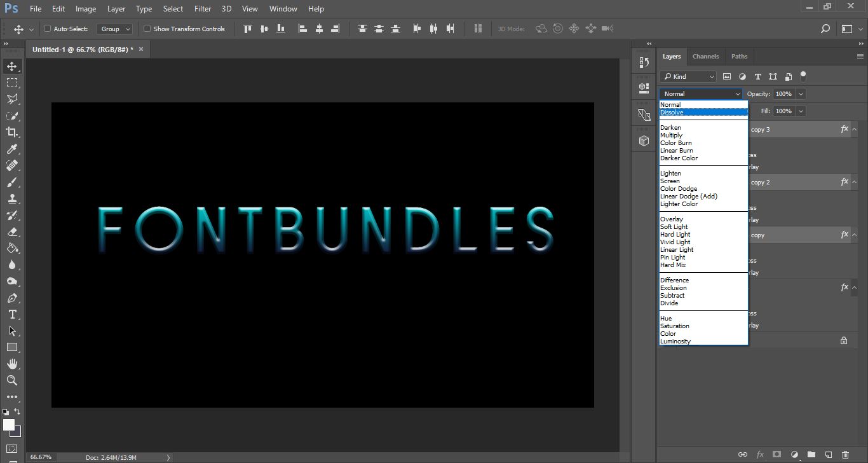Select the Brush tool
This screenshot has height=463, width=868.
click(12, 182)
